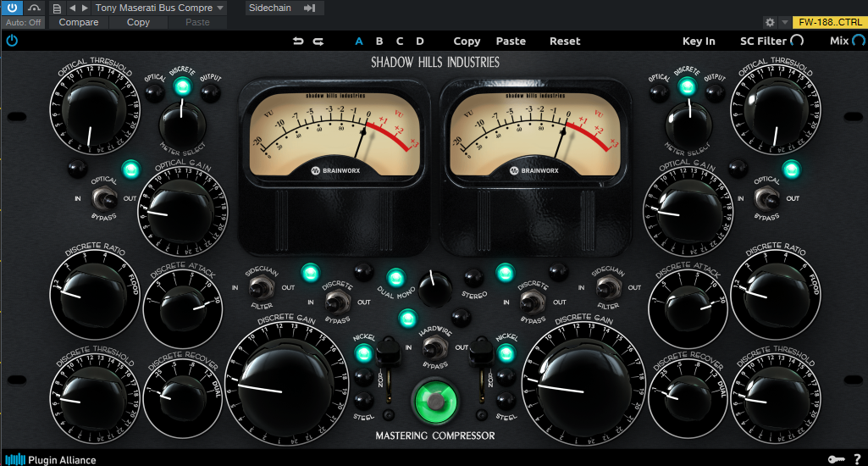
Task: Click the SC Filter knob
Action: click(797, 41)
